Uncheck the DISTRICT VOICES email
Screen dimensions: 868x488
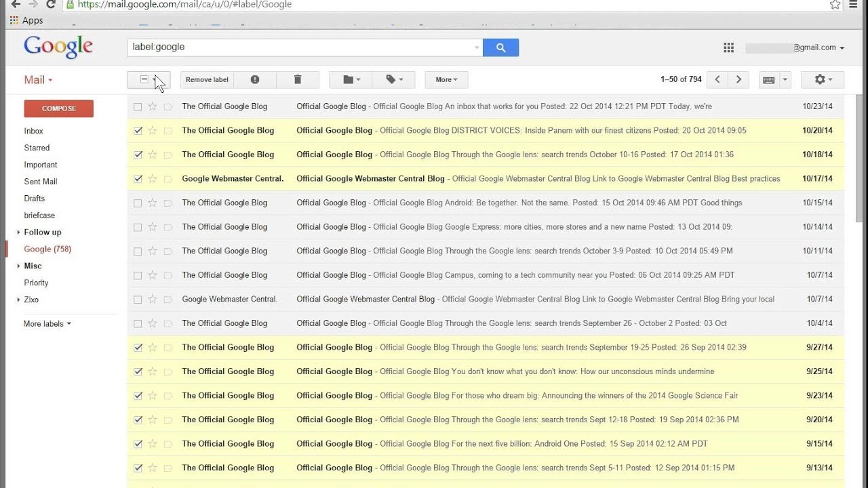click(x=138, y=130)
